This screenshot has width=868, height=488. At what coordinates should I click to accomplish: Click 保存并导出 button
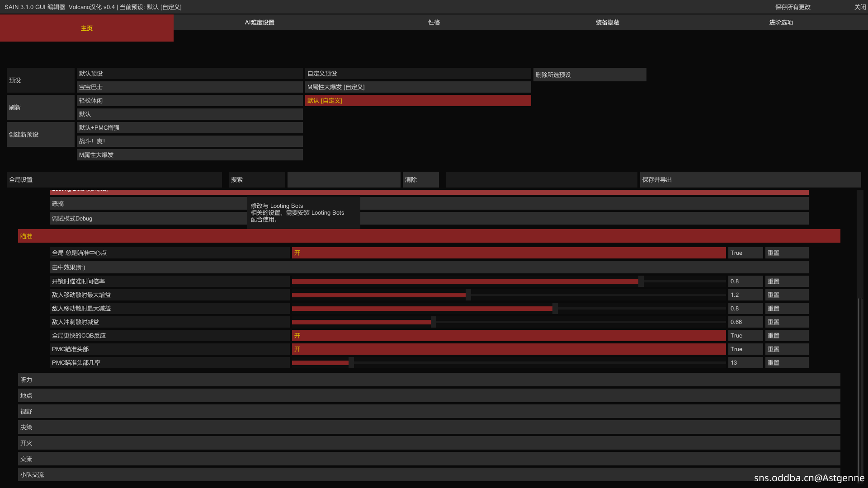pyautogui.click(x=750, y=180)
